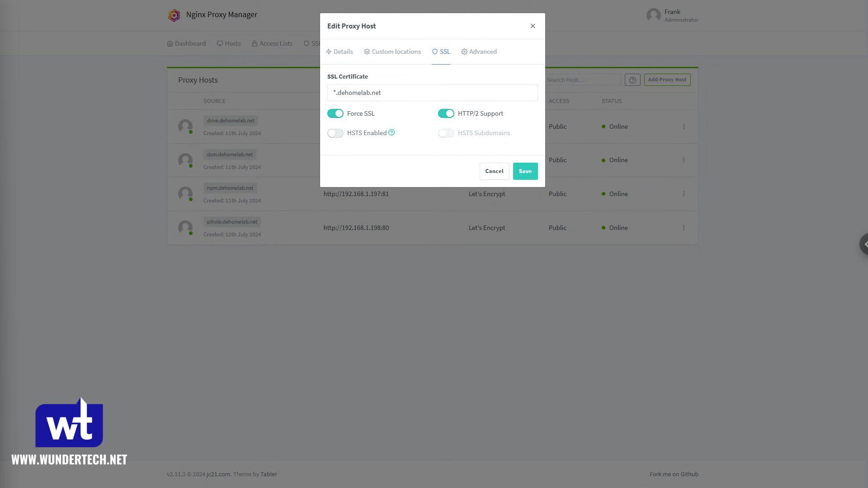
Task: Open Access Lists page
Action: (x=272, y=43)
